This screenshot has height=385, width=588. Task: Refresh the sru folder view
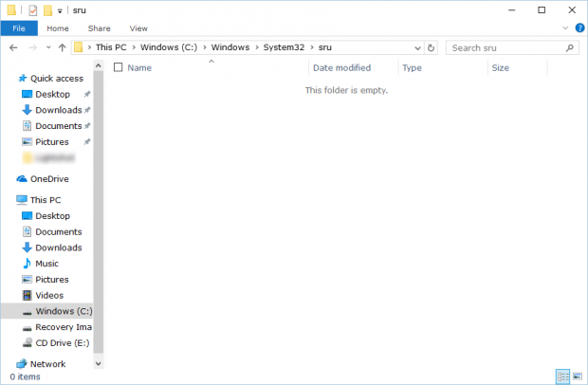point(432,47)
